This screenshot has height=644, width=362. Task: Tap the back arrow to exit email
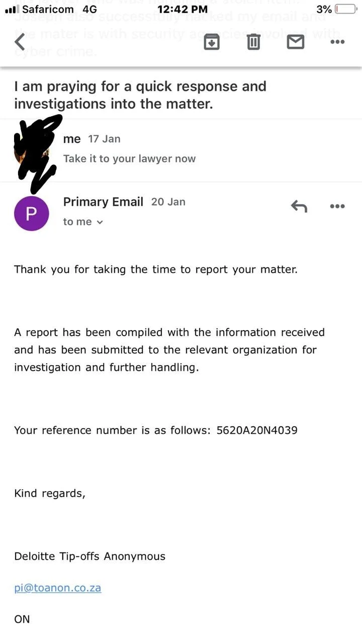coord(20,42)
